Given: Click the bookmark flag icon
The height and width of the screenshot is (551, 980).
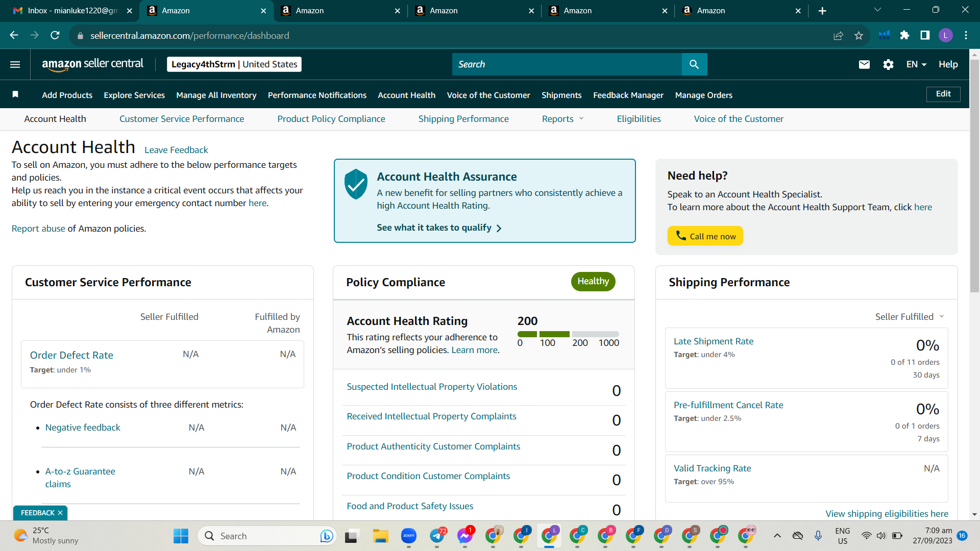Looking at the screenshot, I should (15, 94).
